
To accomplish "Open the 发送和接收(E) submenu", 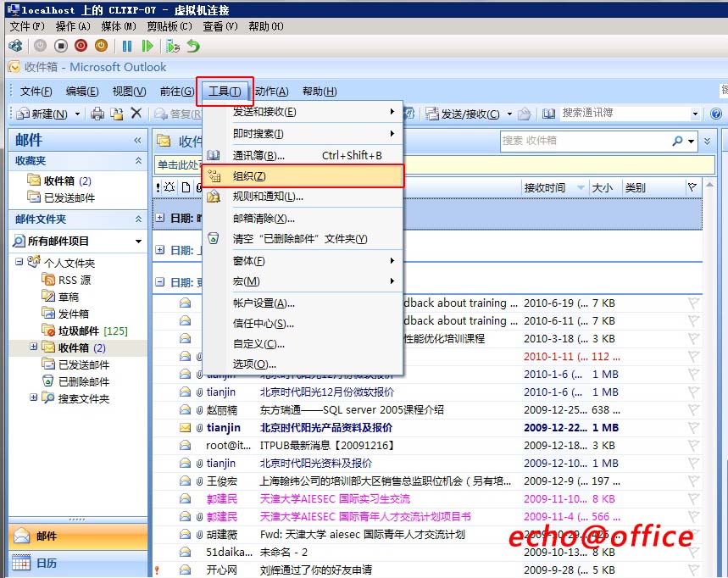I will pyautogui.click(x=303, y=112).
